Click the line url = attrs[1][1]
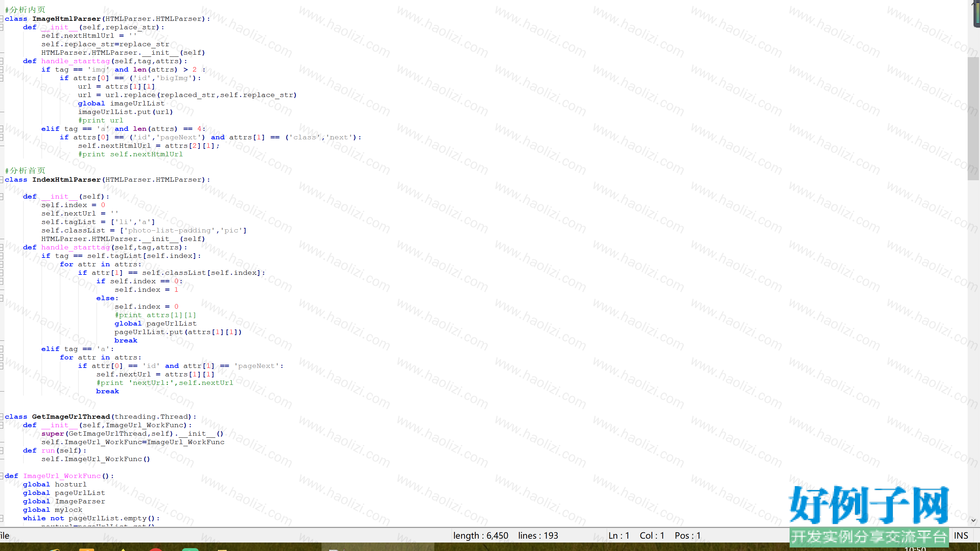980x551 pixels. click(x=116, y=86)
